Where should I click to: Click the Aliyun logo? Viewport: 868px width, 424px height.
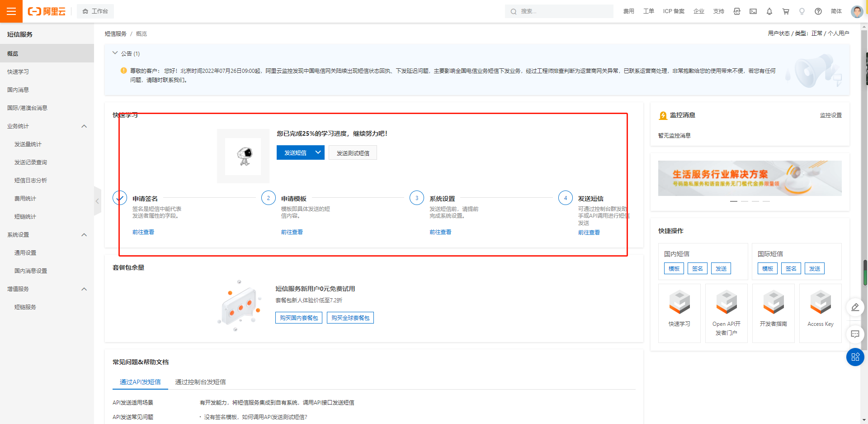click(x=47, y=11)
